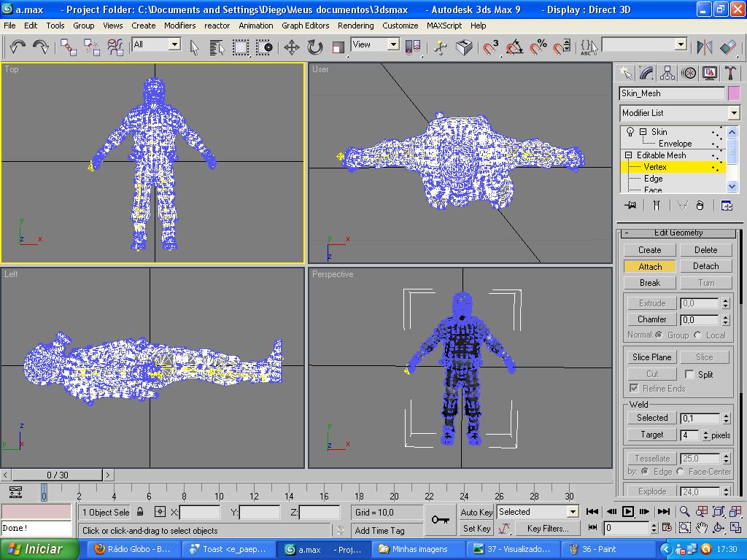
Task: Enable the Split checkbox
Action: click(x=689, y=374)
